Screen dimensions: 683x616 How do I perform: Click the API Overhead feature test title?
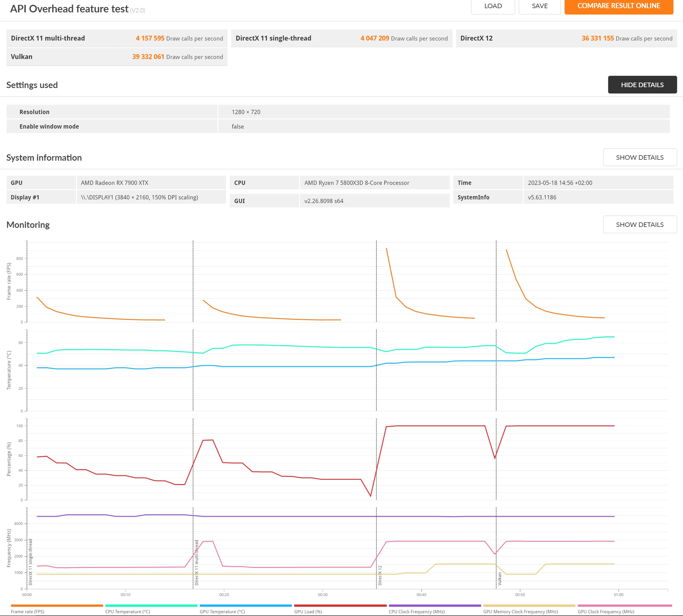pyautogui.click(x=69, y=9)
